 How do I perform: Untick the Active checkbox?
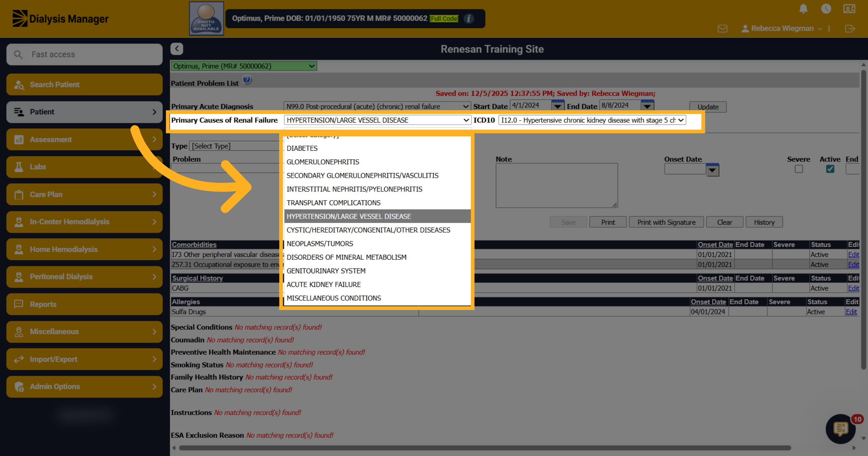pos(830,169)
